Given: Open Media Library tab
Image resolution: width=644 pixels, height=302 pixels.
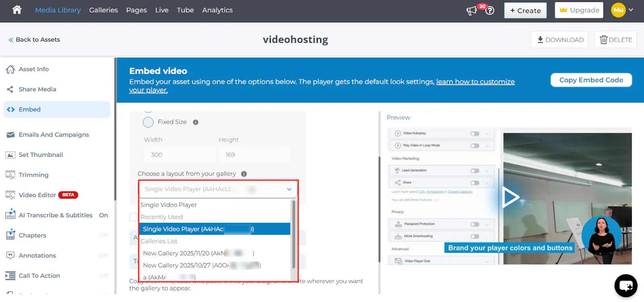Looking at the screenshot, I should click(58, 10).
